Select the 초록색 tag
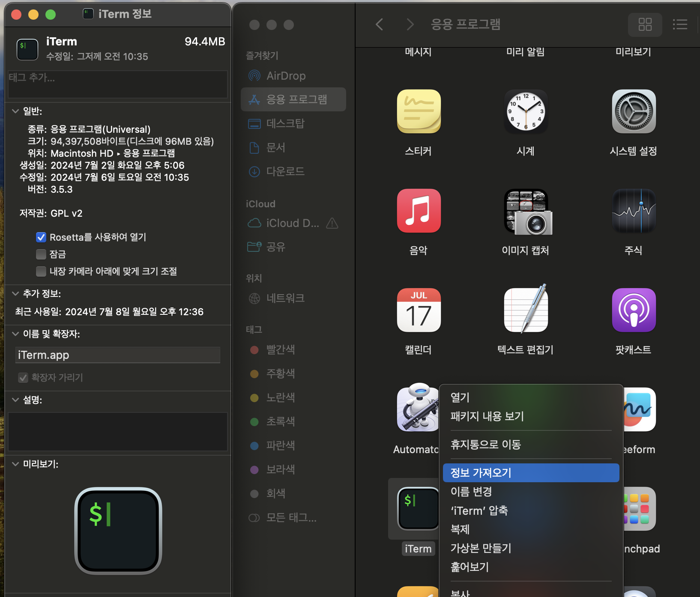The height and width of the screenshot is (597, 700). click(x=294, y=422)
